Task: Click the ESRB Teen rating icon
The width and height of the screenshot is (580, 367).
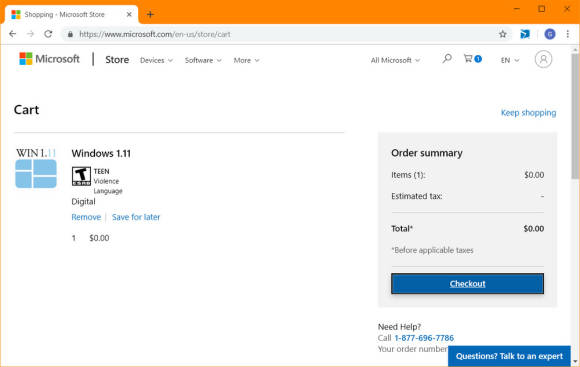Action: tap(81, 176)
